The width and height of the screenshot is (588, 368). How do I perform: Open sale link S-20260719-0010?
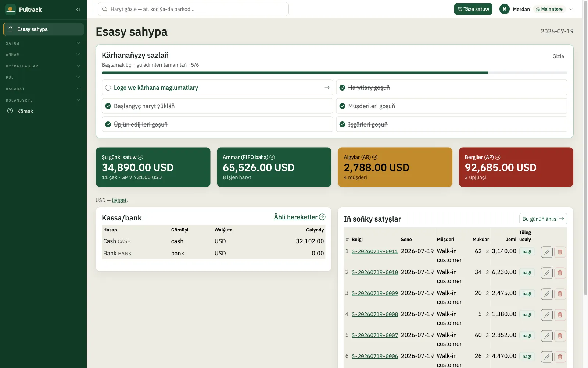pyautogui.click(x=374, y=272)
